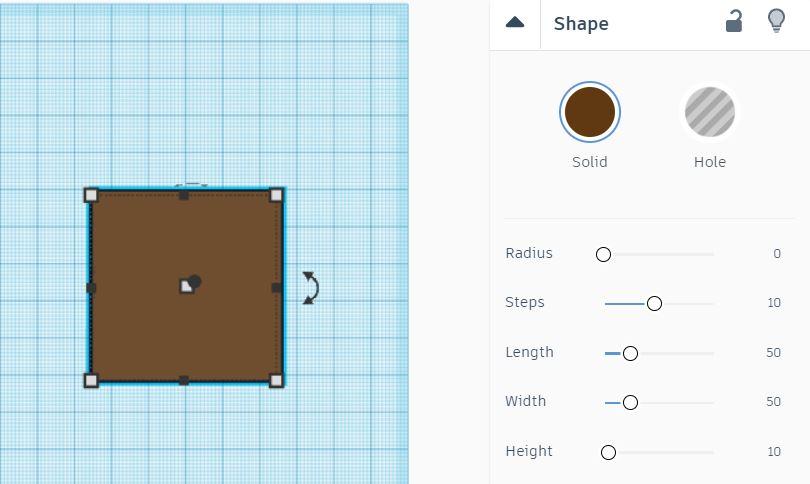Click the Radius slider handle
This screenshot has width=810, height=484.
pyautogui.click(x=603, y=254)
